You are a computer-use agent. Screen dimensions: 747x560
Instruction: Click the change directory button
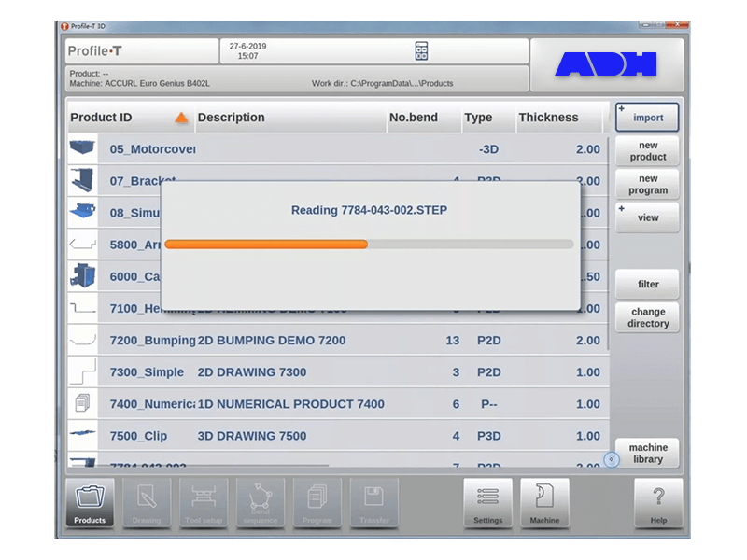click(647, 316)
